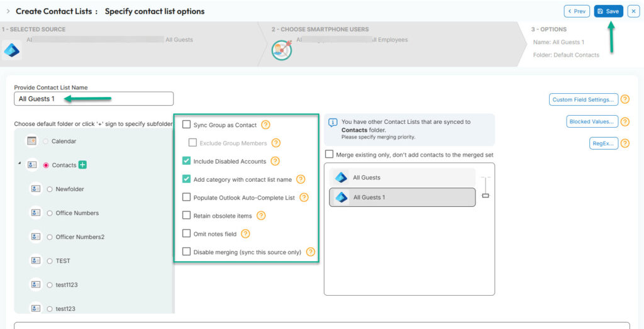Image resolution: width=644 pixels, height=329 pixels.
Task: Expand the side panel chevron by title
Action: (8, 11)
